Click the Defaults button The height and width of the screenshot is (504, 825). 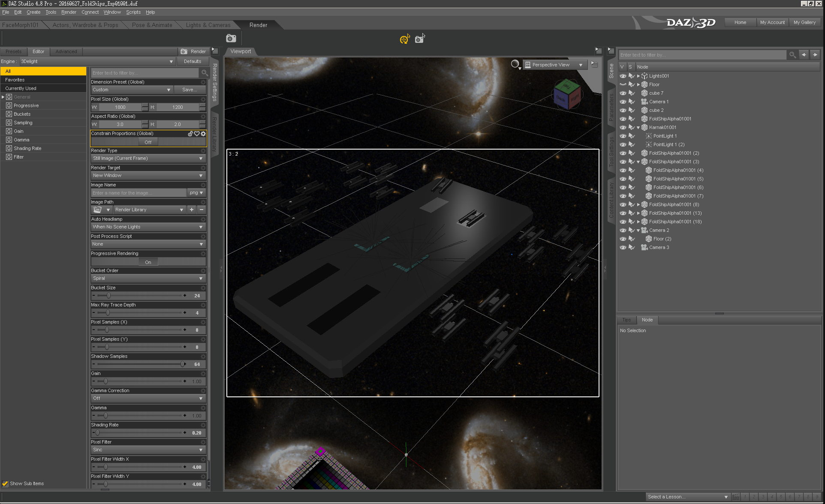coord(192,61)
